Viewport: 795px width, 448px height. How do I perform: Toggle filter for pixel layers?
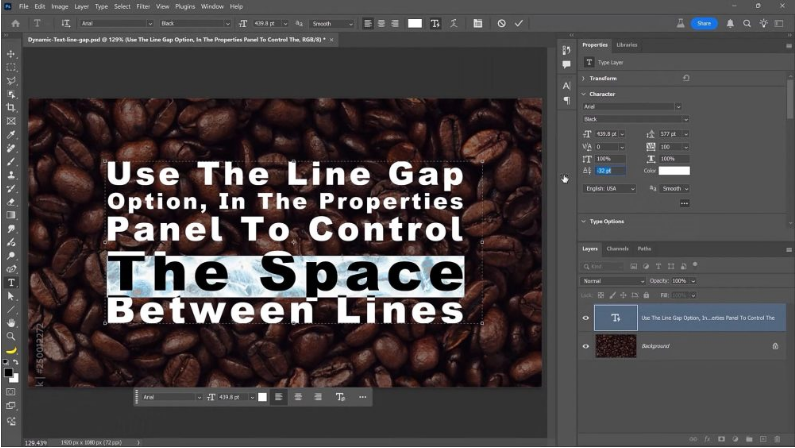point(634,266)
